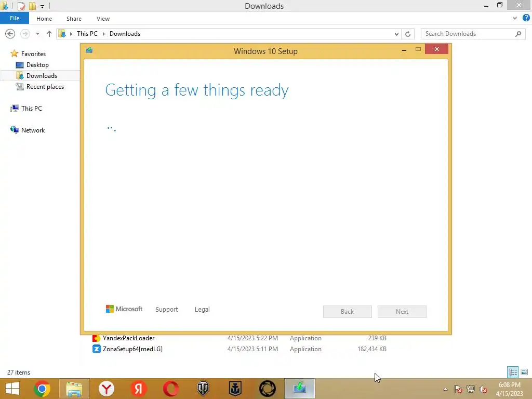Click the Microsoft logo in Setup
This screenshot has width=532, height=399.
124,309
